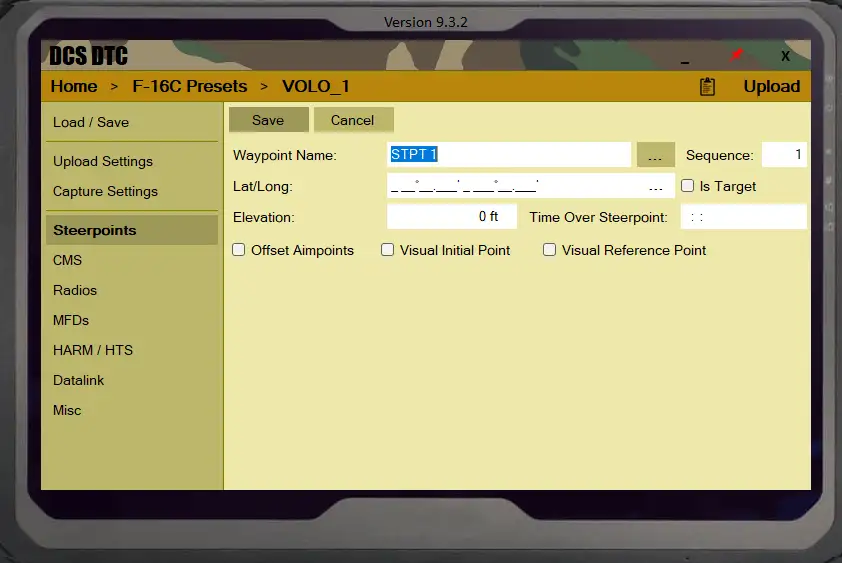Screen dimensions: 842x563
Task: Open Upload Settings in sidebar
Action: coord(132,161)
